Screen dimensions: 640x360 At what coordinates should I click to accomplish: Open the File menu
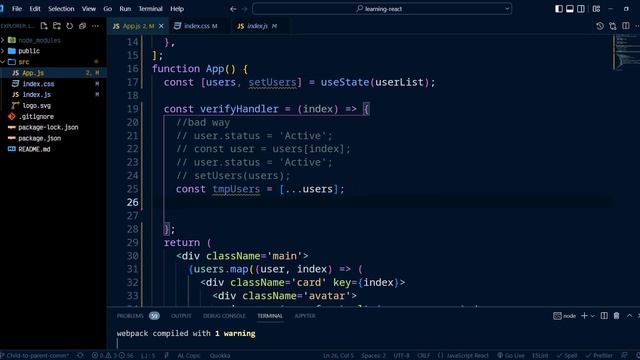click(17, 9)
